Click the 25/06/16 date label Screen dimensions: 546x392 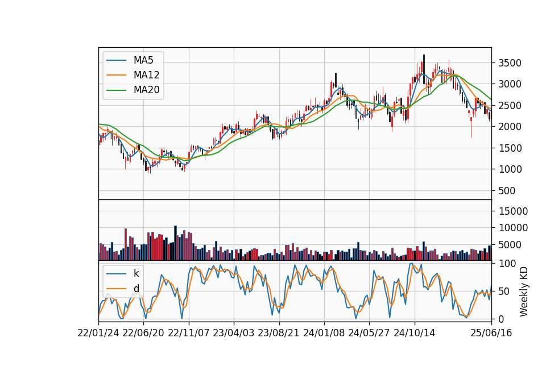[x=491, y=333]
